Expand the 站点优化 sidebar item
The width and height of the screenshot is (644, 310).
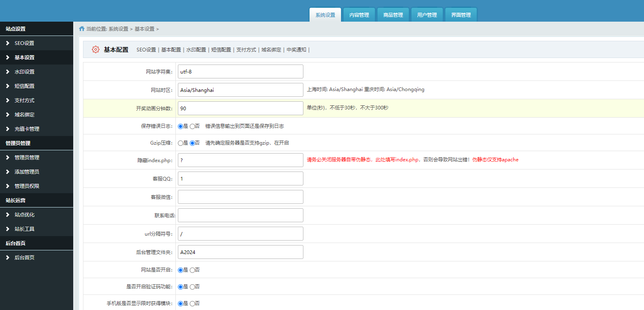(x=25, y=214)
